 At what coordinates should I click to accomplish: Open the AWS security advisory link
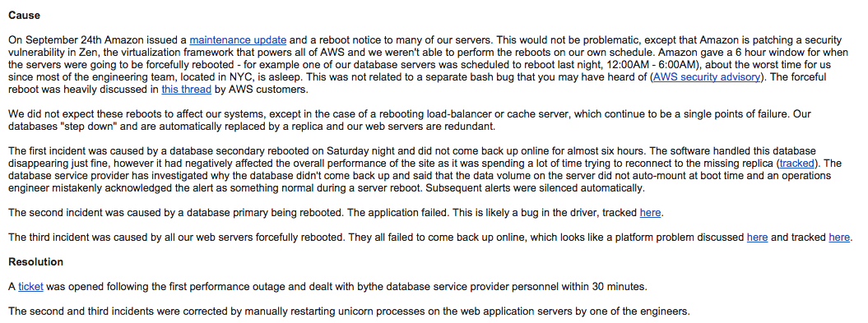[x=707, y=77]
